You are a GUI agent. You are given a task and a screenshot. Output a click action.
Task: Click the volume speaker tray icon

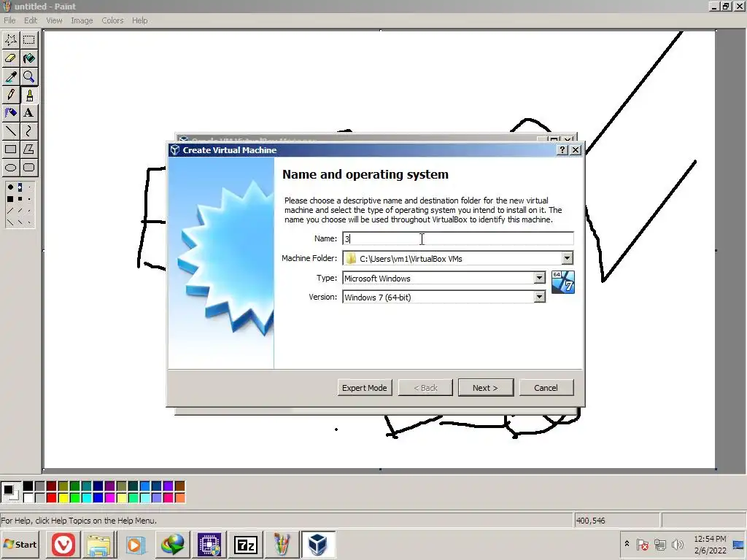(x=677, y=544)
